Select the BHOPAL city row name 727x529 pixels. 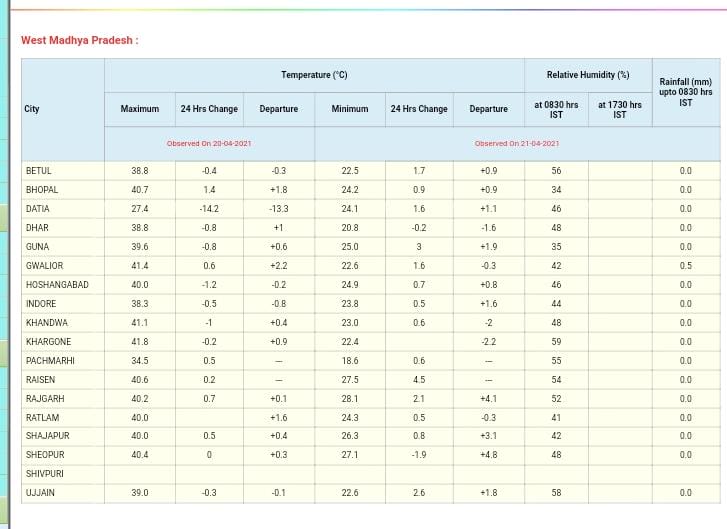(42, 190)
